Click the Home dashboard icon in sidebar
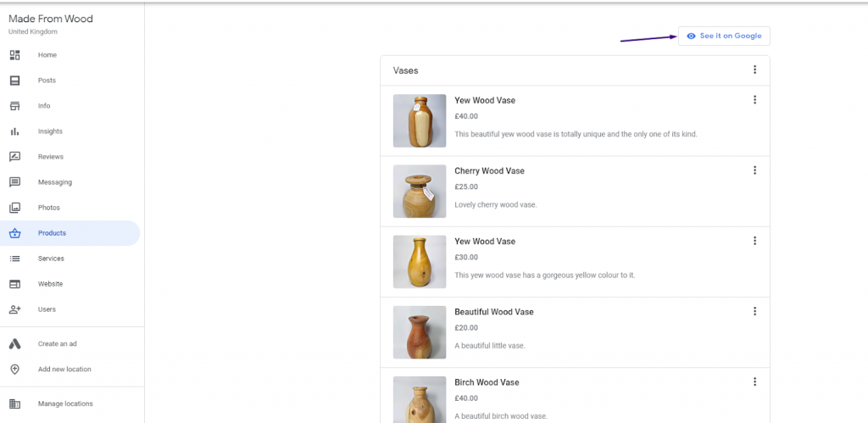The image size is (868, 423). click(x=15, y=55)
